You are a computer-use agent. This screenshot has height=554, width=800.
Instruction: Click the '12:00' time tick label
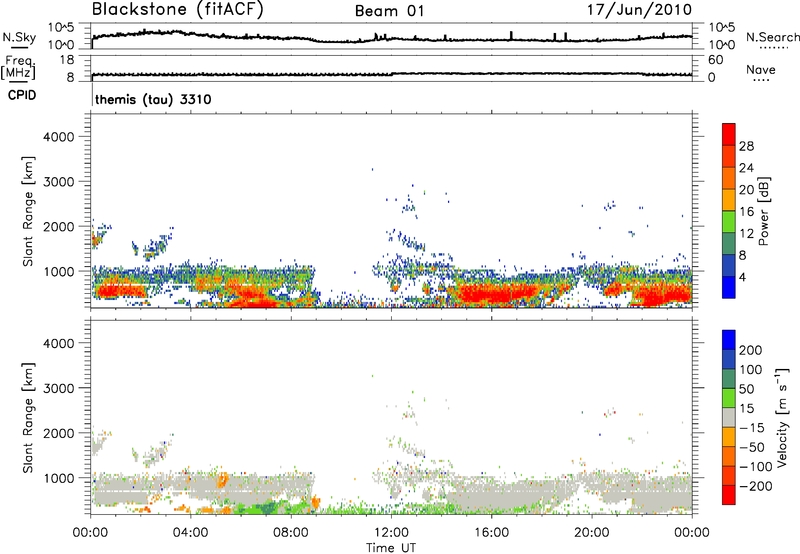click(391, 533)
